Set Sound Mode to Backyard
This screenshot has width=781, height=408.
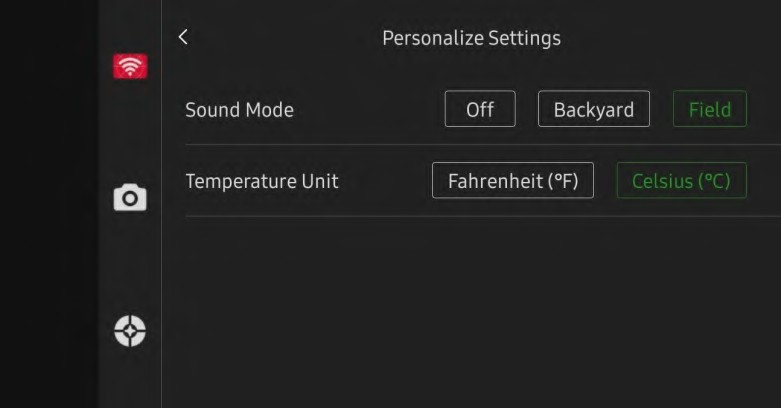point(594,109)
